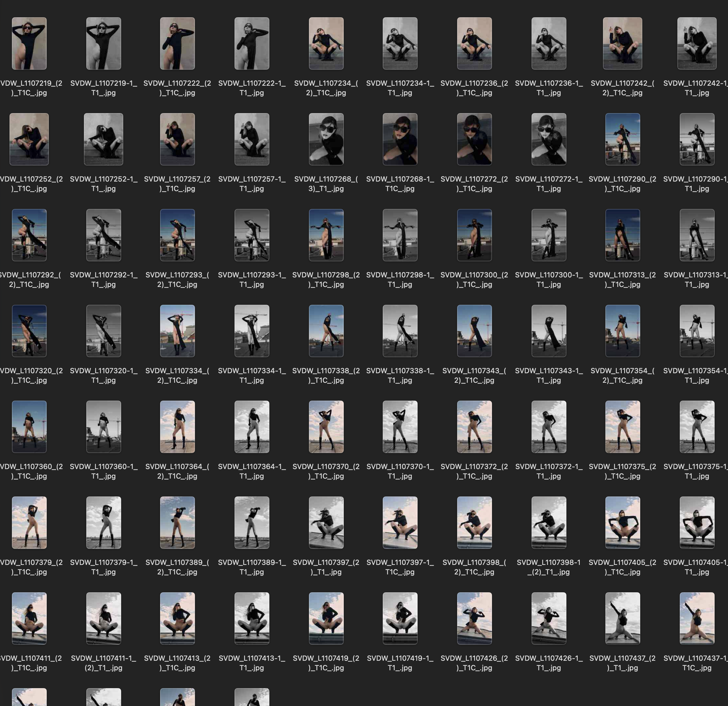The width and height of the screenshot is (728, 706).
Task: Select thumbnail of SVDW_L1107252-1_T1_.jpg
Action: tap(104, 139)
